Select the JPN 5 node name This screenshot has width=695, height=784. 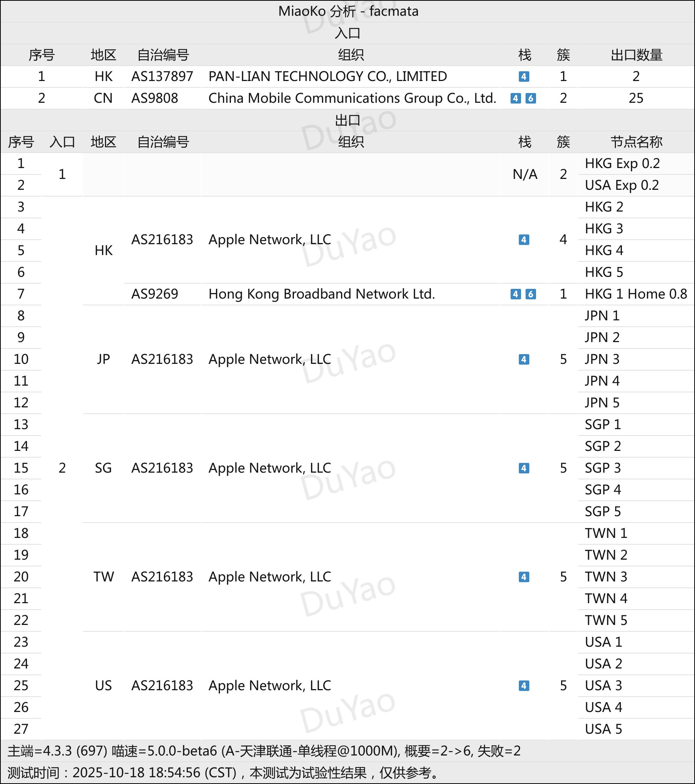602,403
